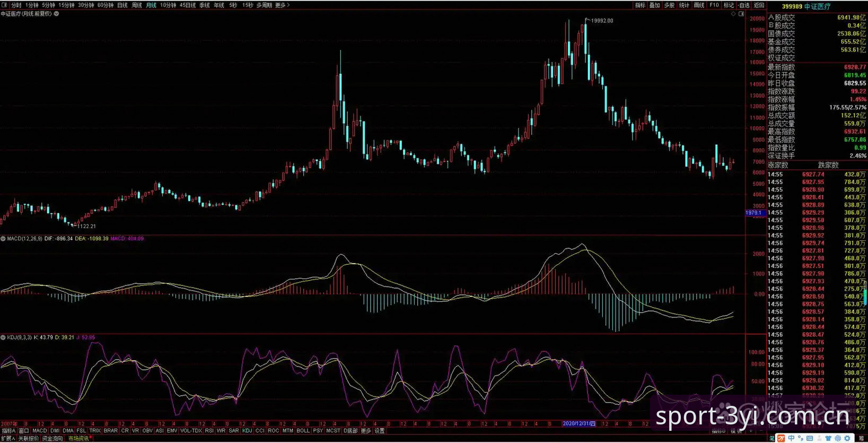Expand the 中证医疗(月线 前复权) dropdown arrow
Screen dimensions: 868x443
pos(56,14)
